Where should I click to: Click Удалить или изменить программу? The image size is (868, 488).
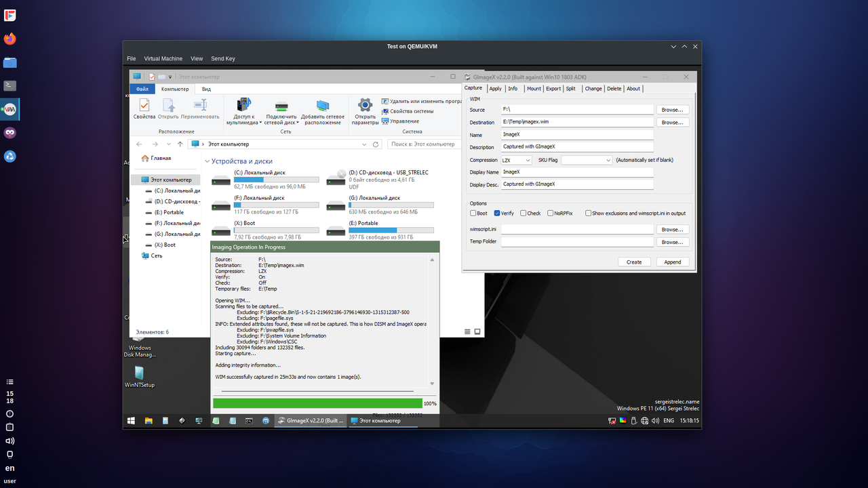[x=422, y=101]
